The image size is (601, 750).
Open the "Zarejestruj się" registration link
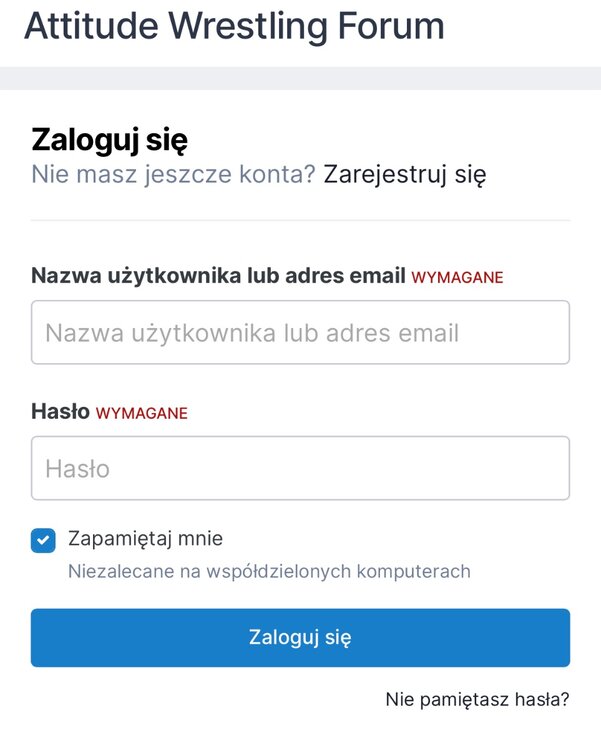click(x=404, y=175)
